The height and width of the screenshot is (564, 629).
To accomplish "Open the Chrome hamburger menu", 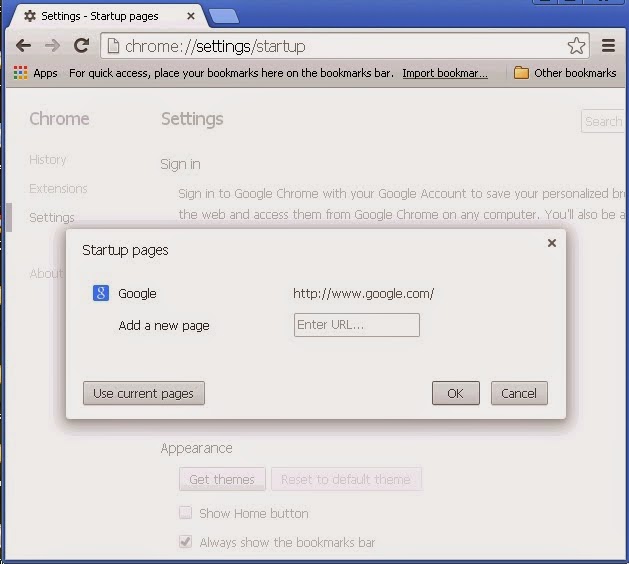I will (x=608, y=46).
